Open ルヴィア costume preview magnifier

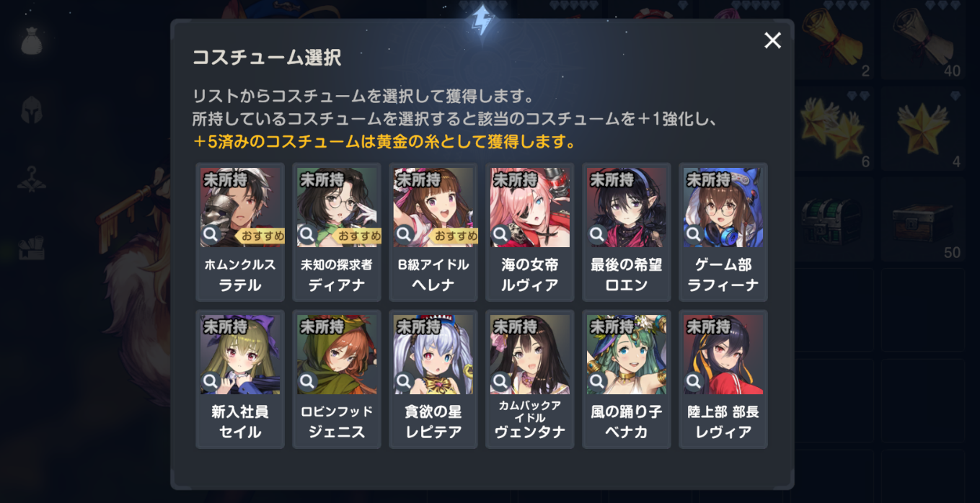[x=501, y=234]
